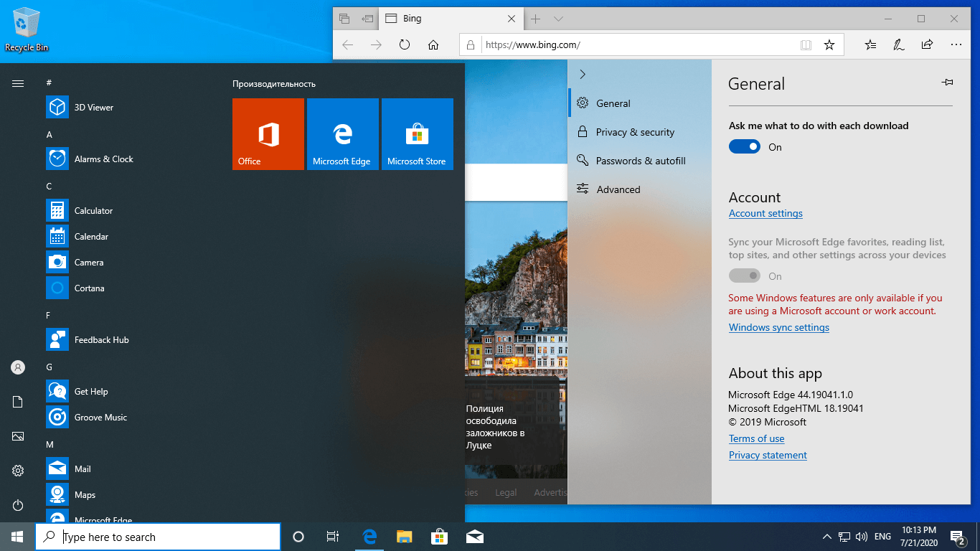Show tabs you've set aside
The width and height of the screenshot is (980, 551).
[344, 19]
